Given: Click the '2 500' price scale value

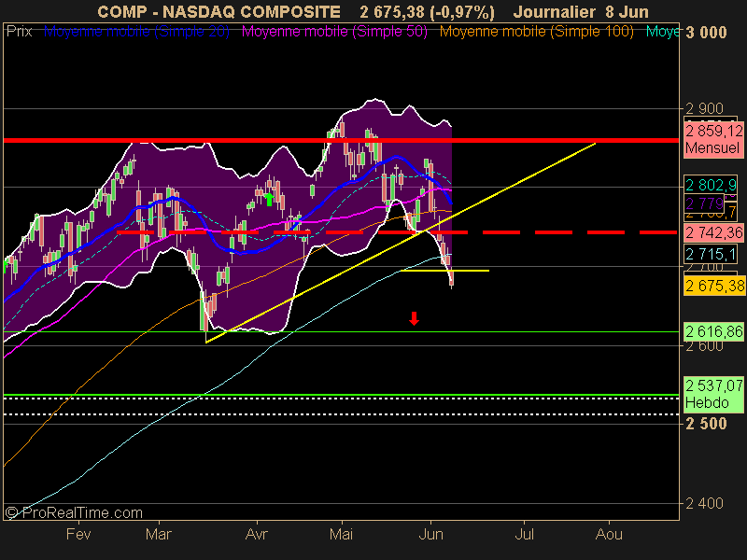Looking at the screenshot, I should click(x=707, y=424).
